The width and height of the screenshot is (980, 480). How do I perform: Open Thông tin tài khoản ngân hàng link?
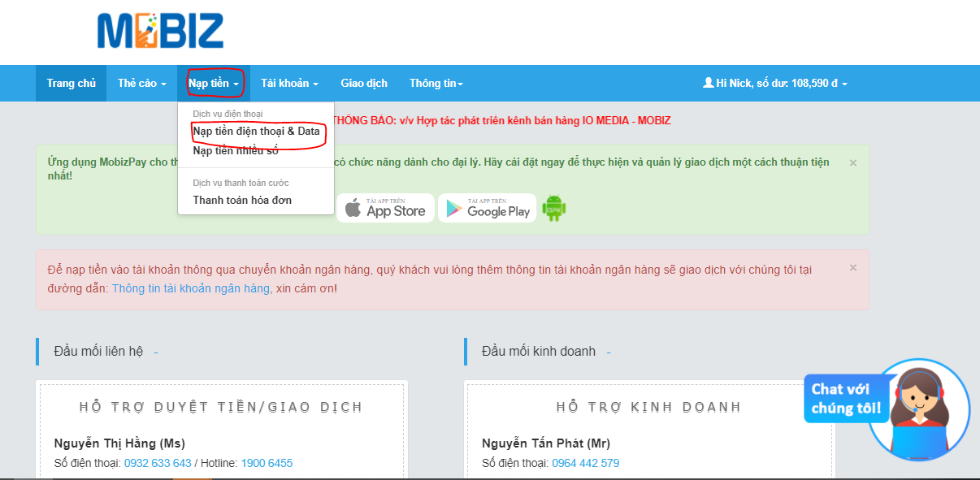point(192,288)
